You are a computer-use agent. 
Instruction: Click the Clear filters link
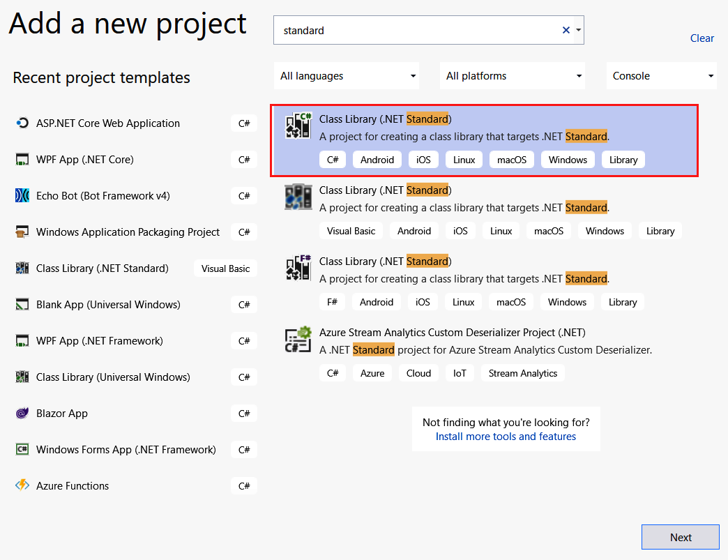(702, 38)
